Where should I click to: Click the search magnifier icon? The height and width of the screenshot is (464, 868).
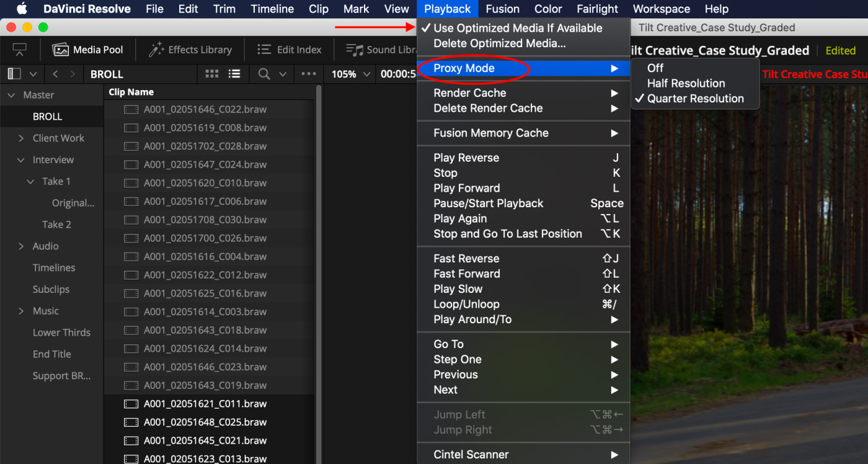point(264,74)
